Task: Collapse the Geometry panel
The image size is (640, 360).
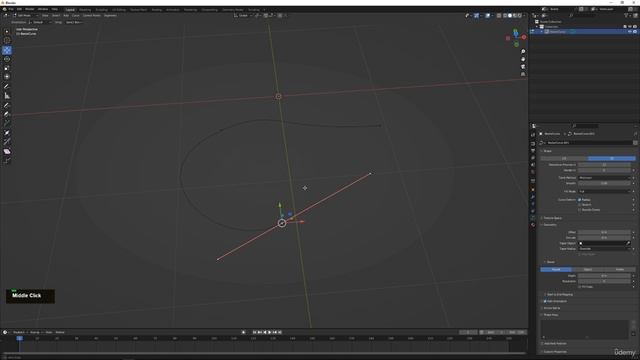Action: coord(549,224)
